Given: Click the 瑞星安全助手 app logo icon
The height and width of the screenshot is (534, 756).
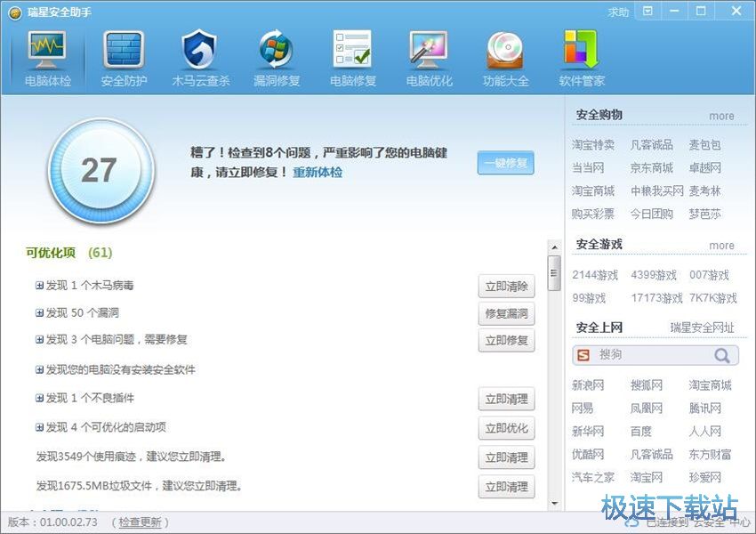Looking at the screenshot, I should pos(15,13).
